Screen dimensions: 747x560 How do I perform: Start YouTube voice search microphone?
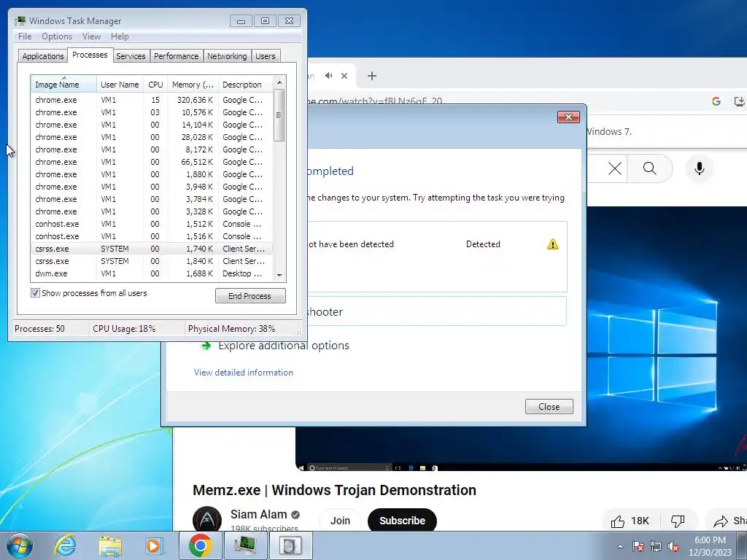699,168
